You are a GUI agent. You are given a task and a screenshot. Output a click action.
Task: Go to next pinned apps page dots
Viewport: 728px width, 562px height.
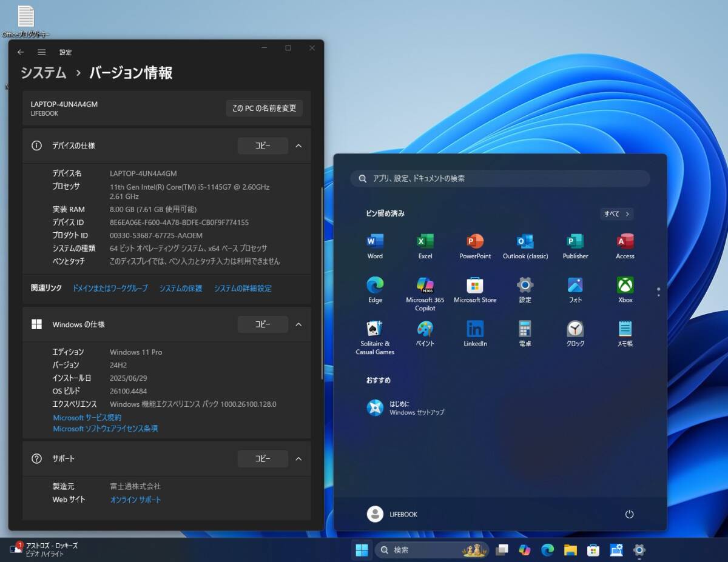pyautogui.click(x=658, y=292)
